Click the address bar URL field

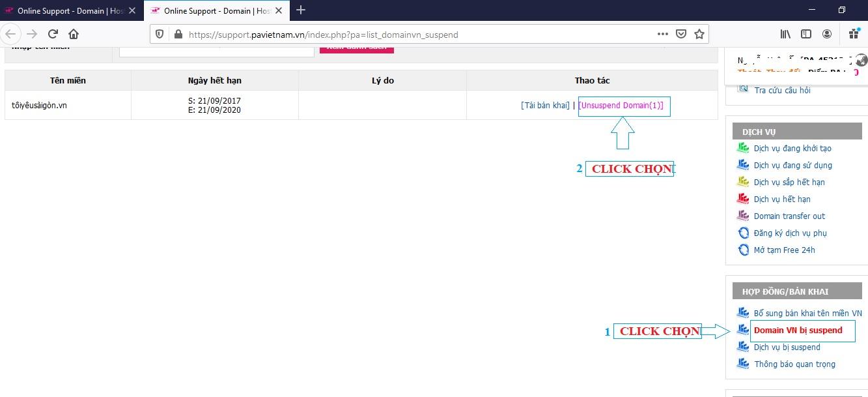(417, 35)
